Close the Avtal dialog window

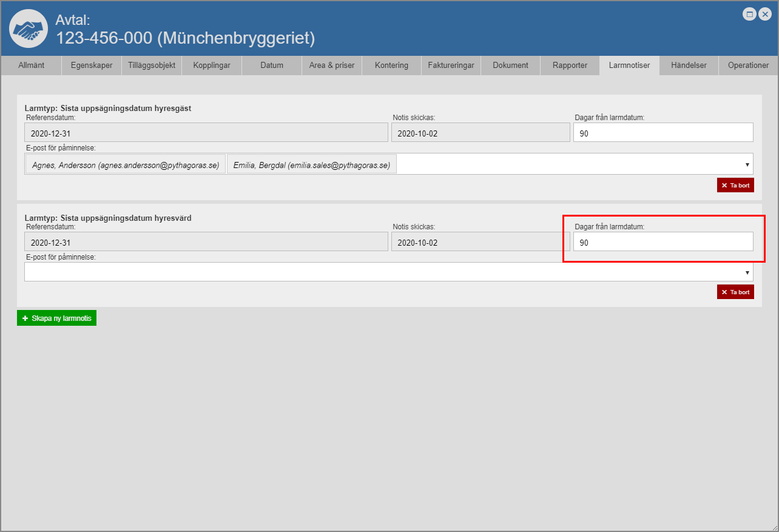point(764,15)
